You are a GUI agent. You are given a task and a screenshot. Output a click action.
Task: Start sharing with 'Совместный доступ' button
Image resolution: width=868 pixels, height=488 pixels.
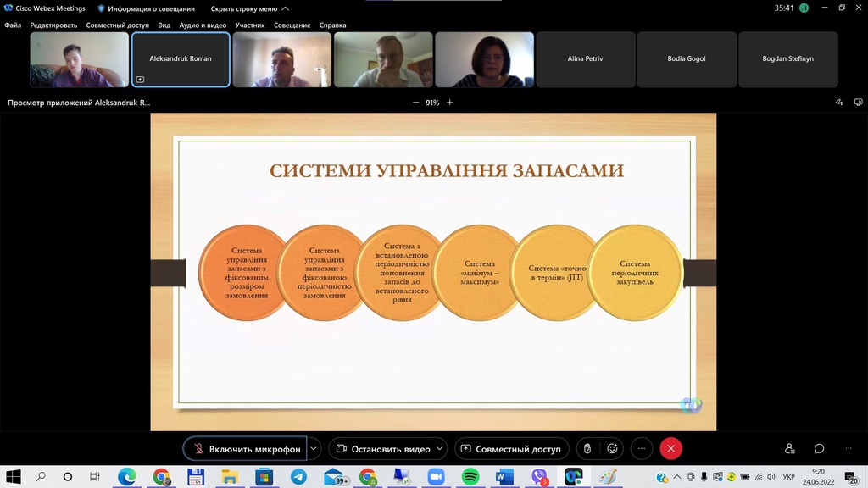(511, 449)
